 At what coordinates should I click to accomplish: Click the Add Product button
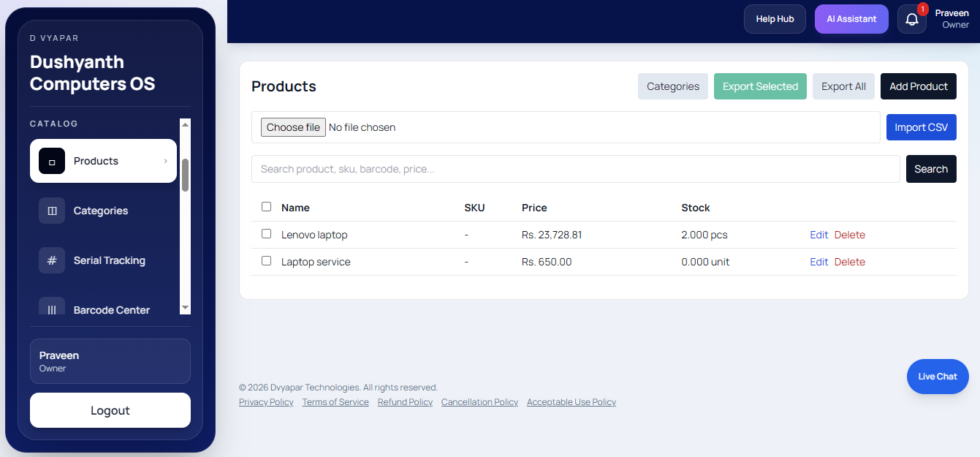point(918,86)
